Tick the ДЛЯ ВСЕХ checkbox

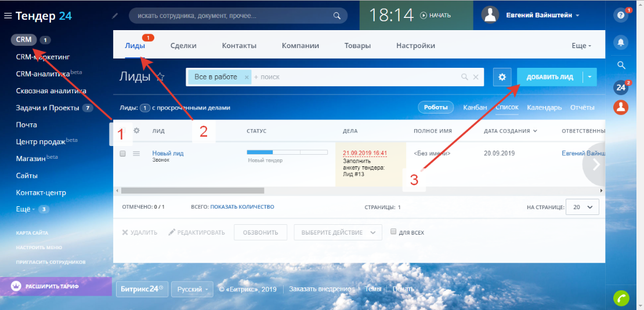[393, 232]
